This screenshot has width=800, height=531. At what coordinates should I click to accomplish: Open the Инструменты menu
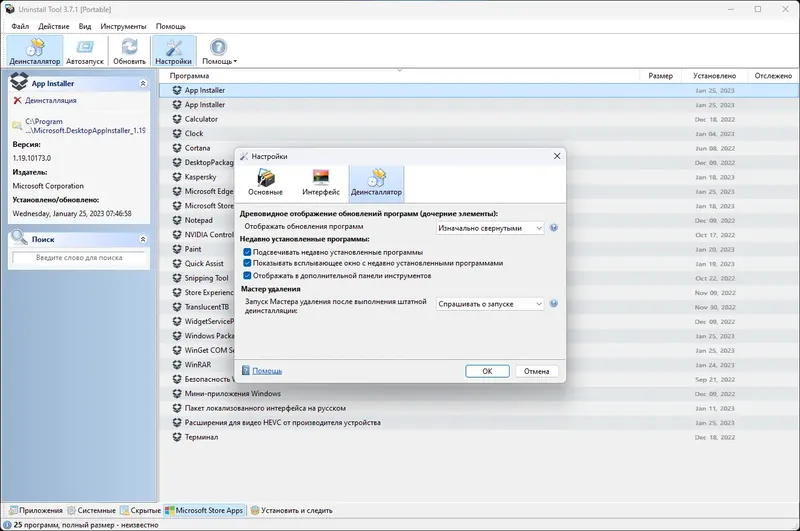point(123,26)
